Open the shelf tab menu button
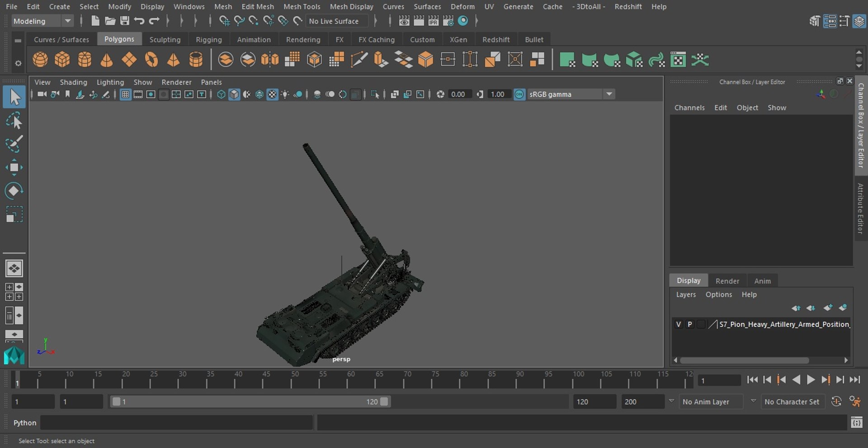 point(18,40)
